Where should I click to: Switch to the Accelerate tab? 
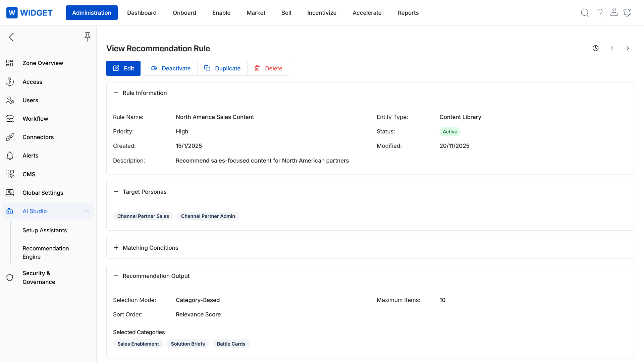tap(367, 13)
